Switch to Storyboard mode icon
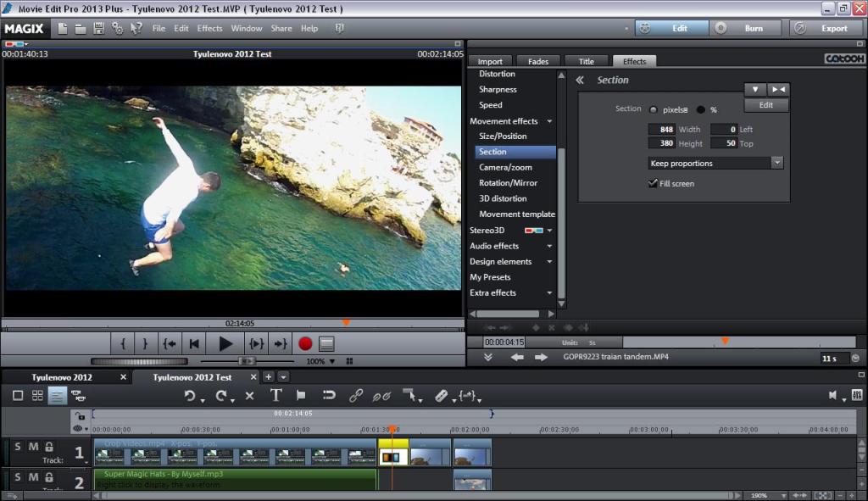The width and height of the screenshot is (868, 501). [x=18, y=395]
